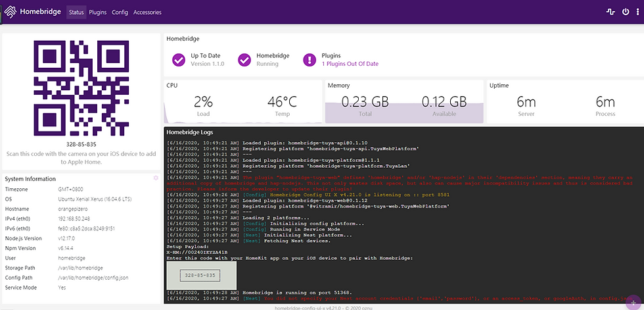Click the Npm version v6.14.4
Screen dimensions: 644x310
(x=66, y=248)
